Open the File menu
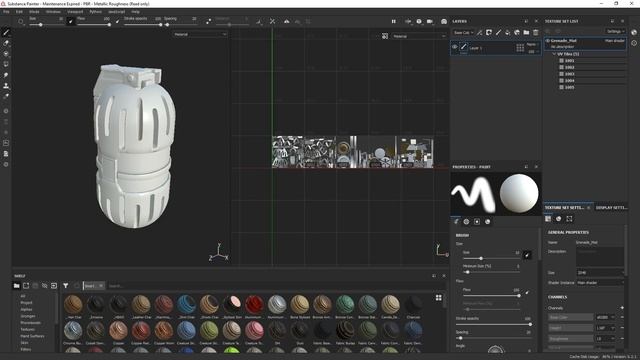Screen dimensions: 640x360 click(x=6, y=12)
